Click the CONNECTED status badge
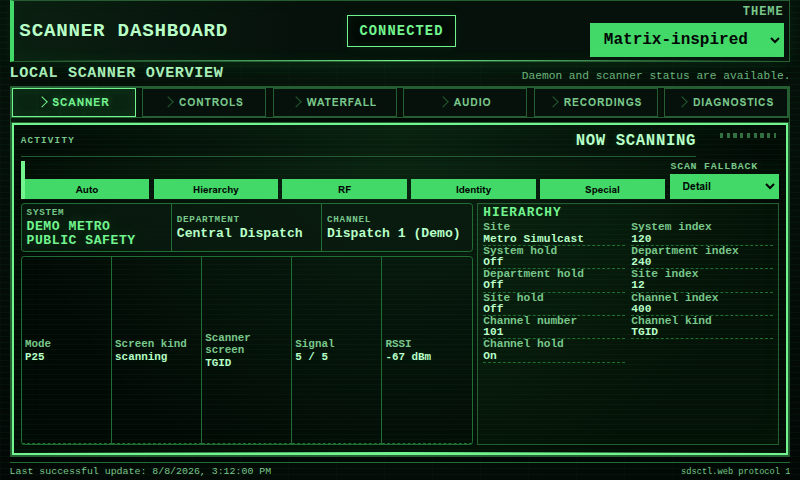Image resolution: width=800 pixels, height=480 pixels. pos(401,31)
